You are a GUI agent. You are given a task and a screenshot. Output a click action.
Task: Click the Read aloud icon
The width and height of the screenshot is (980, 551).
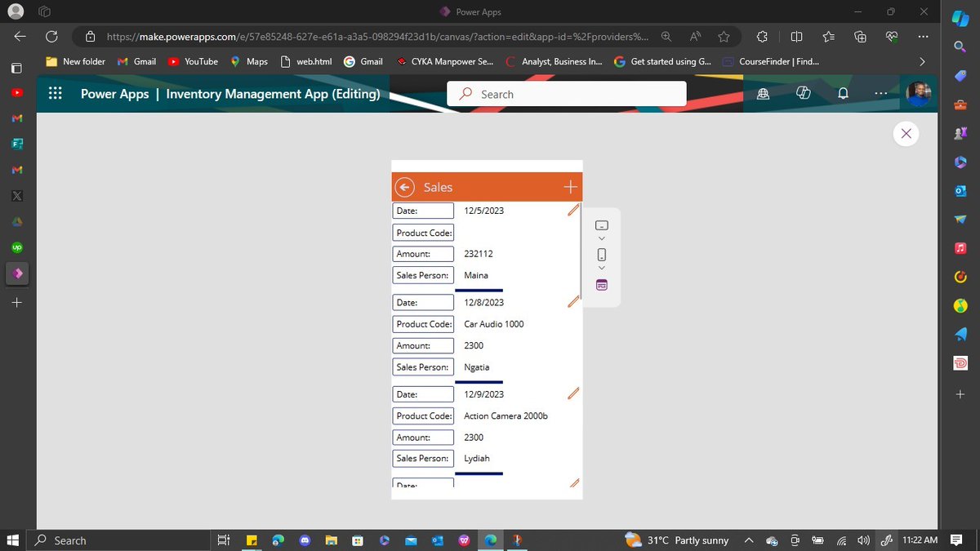[x=695, y=36]
